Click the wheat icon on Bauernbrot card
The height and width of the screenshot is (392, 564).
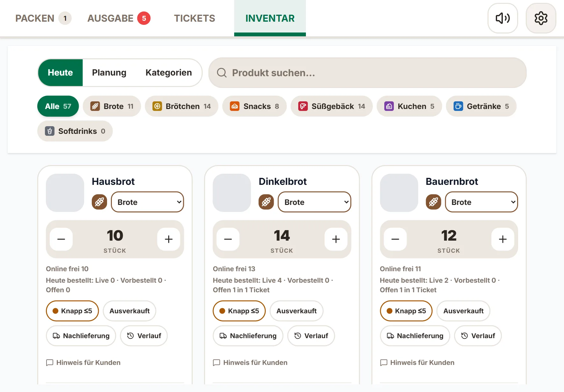(433, 202)
